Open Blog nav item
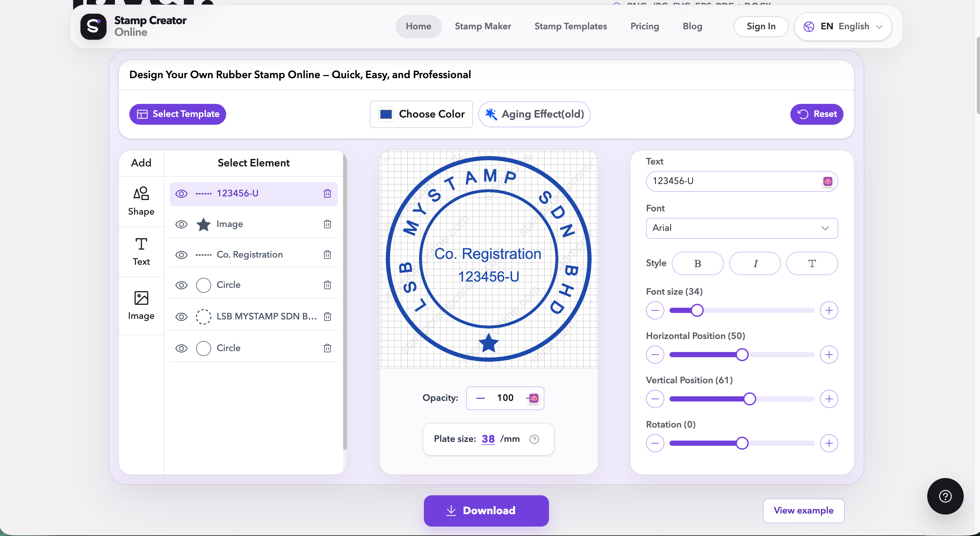 (692, 27)
